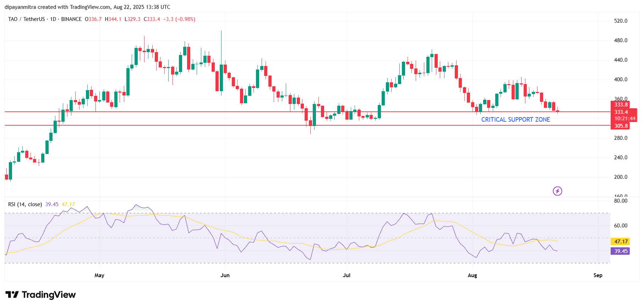Click the Jun label on the time axis

[225, 275]
